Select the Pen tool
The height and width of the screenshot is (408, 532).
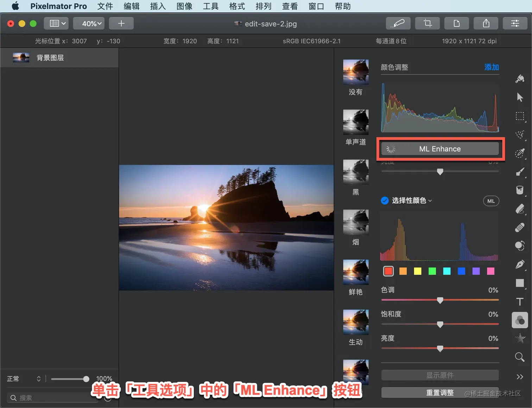coord(520,264)
